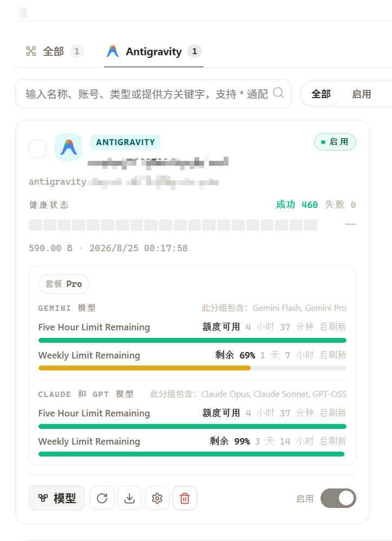Click the ANTIGRAVITY provider tag
This screenshot has height=541, width=392.
pyautogui.click(x=125, y=142)
